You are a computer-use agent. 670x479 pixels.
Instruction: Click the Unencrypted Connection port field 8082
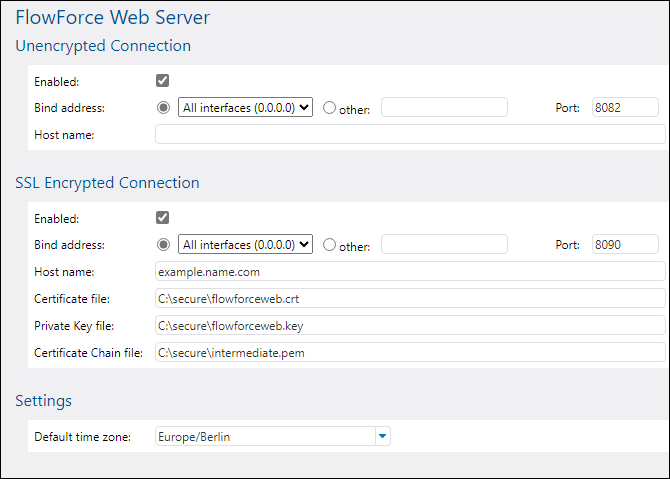coord(624,107)
